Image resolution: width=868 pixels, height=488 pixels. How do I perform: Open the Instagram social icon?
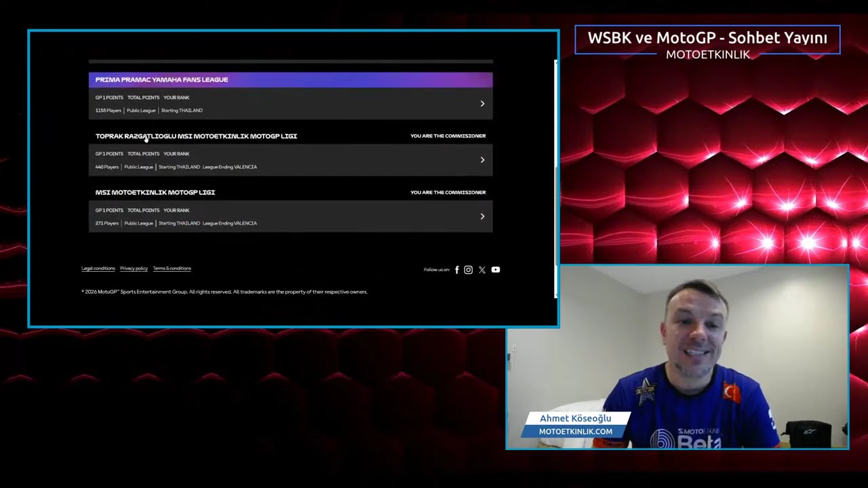coord(468,270)
